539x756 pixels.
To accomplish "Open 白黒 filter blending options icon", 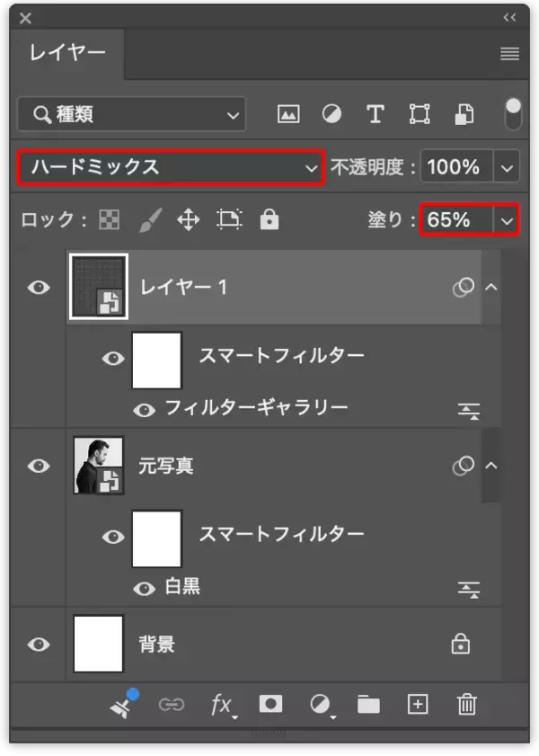I will [x=469, y=589].
